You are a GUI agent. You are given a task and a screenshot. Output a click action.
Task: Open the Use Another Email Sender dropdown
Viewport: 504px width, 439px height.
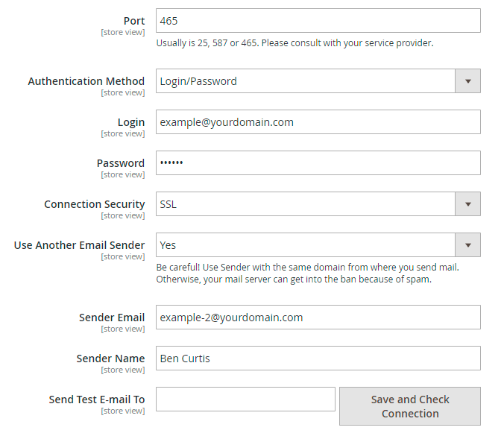[318, 245]
